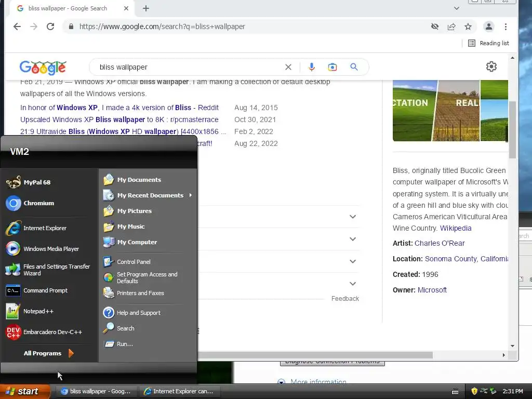Open the Reading list
The image size is (532, 399).
pos(488,43)
